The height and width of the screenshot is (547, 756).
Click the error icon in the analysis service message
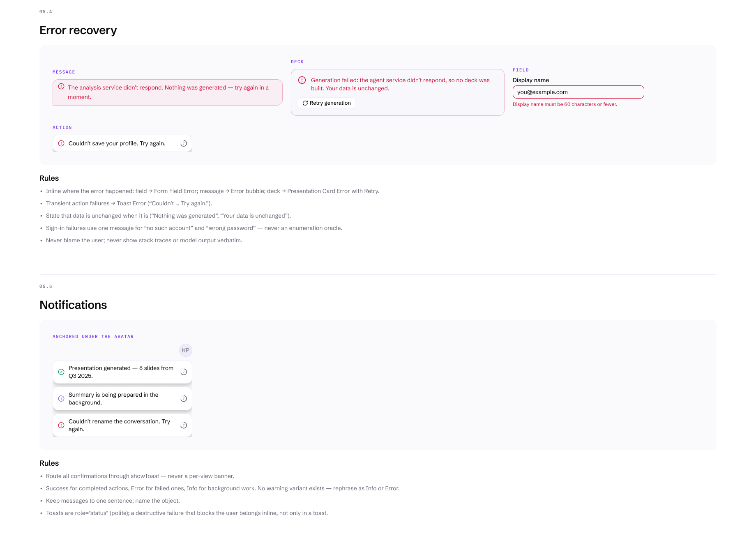pyautogui.click(x=61, y=87)
